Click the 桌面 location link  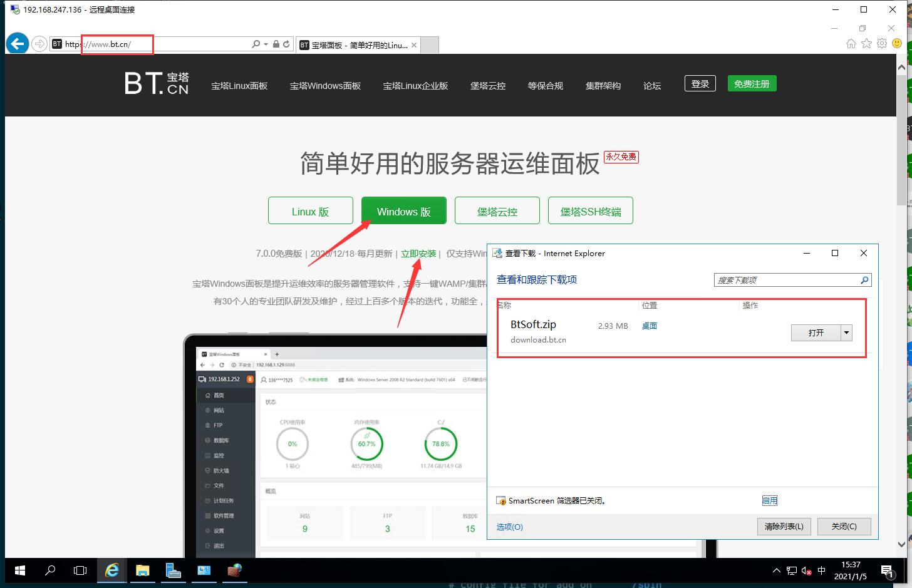[x=650, y=326]
